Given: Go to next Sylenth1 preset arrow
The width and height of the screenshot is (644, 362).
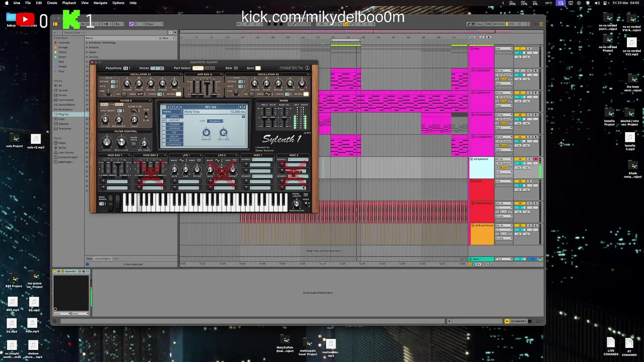Looking at the screenshot, I should pyautogui.click(x=245, y=107).
